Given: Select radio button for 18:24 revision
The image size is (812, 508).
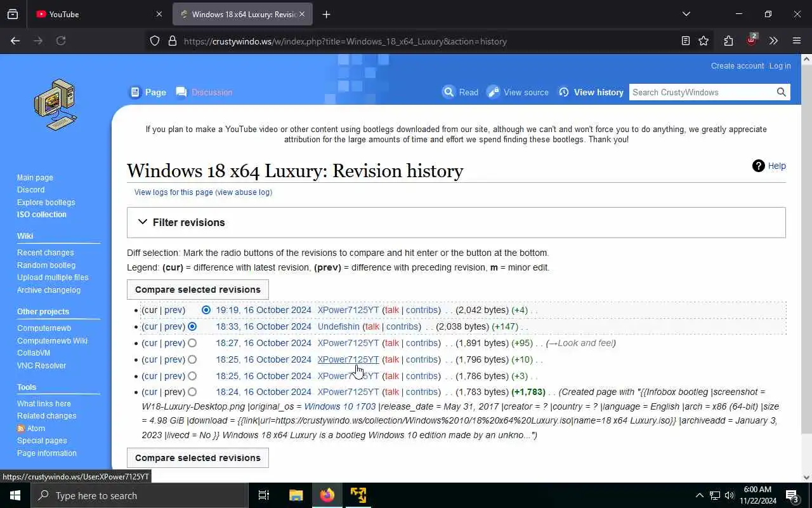Looking at the screenshot, I should pos(192,392).
